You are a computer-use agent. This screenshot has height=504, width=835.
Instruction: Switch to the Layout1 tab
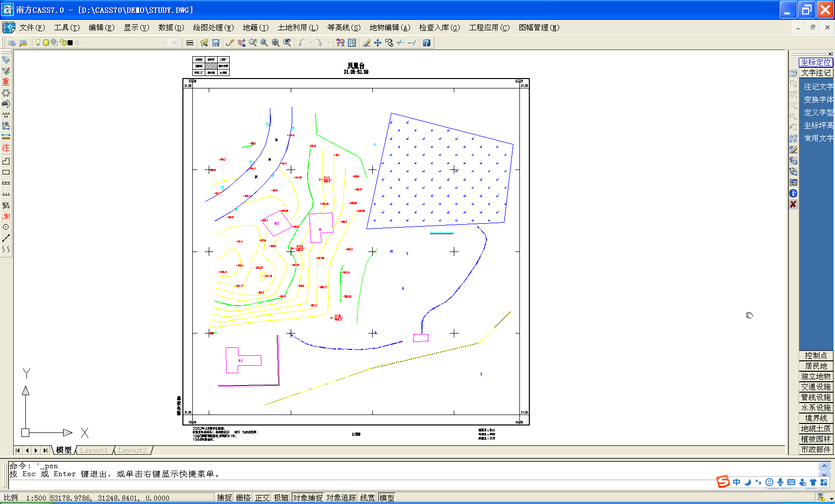point(94,450)
